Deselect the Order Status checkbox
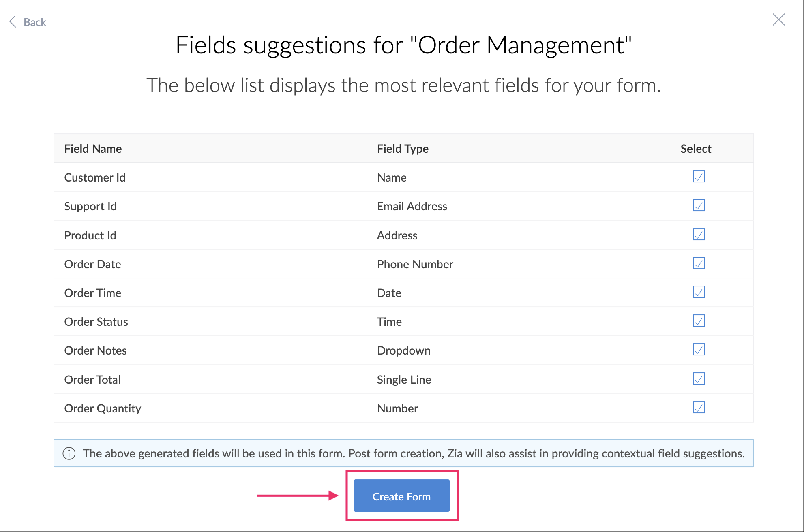The height and width of the screenshot is (532, 804). pyautogui.click(x=699, y=321)
